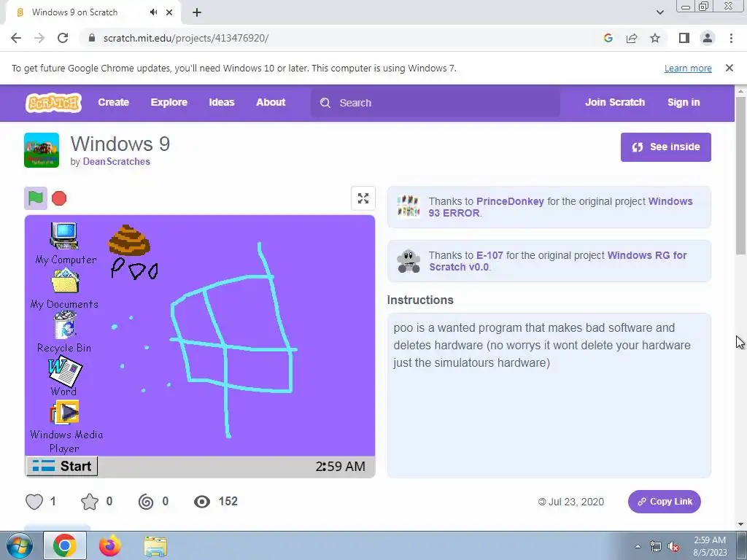Click Learn more about Chrome updates
747x560 pixels.
[x=688, y=68]
